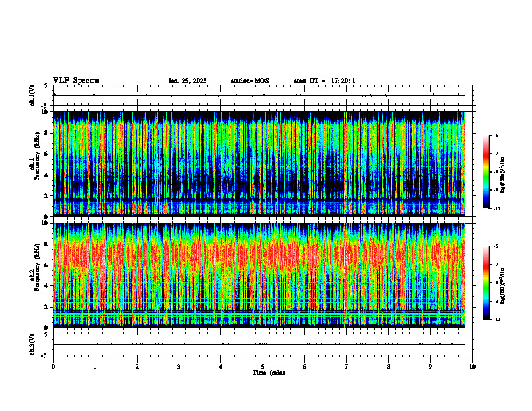
Task: Click time axis tick label "6"
Action: click(x=304, y=367)
